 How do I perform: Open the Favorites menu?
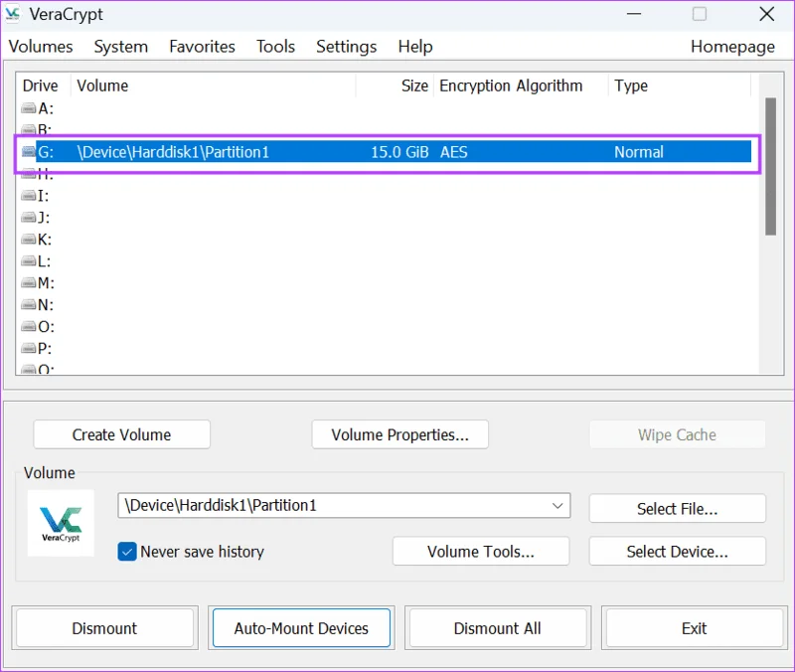(202, 47)
